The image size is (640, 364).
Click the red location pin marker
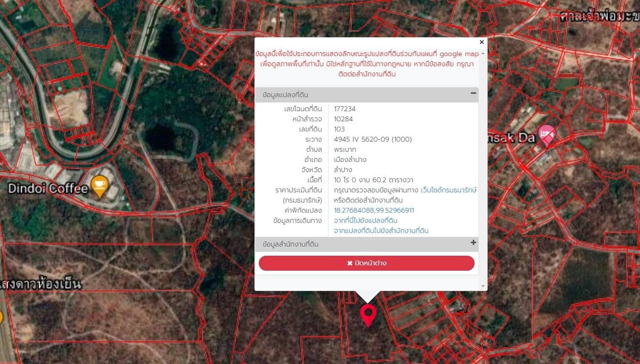pyautogui.click(x=368, y=315)
